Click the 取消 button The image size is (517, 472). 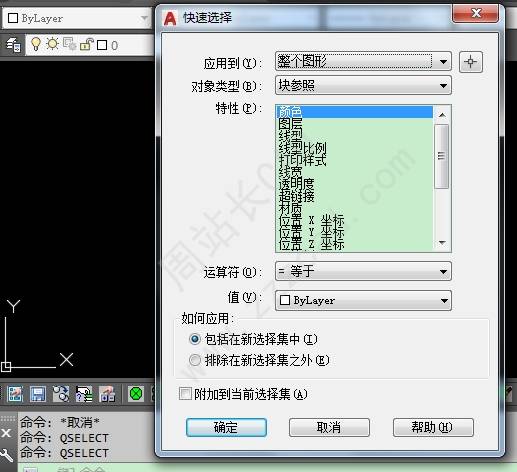pyautogui.click(x=329, y=427)
